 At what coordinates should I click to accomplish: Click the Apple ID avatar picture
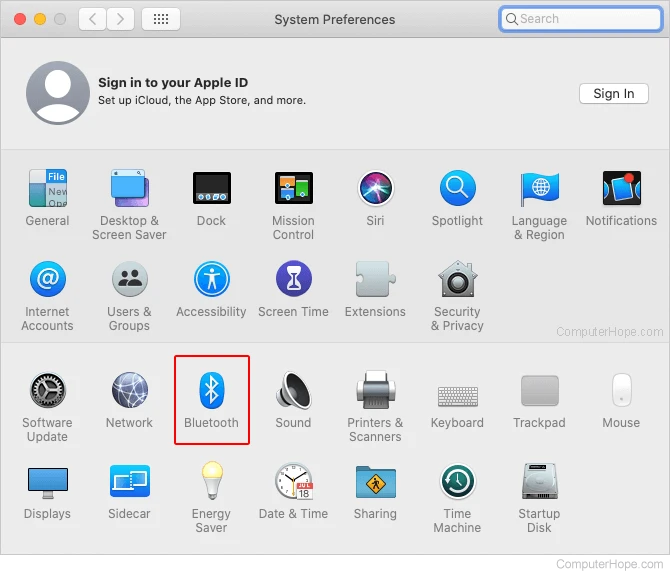tap(58, 93)
